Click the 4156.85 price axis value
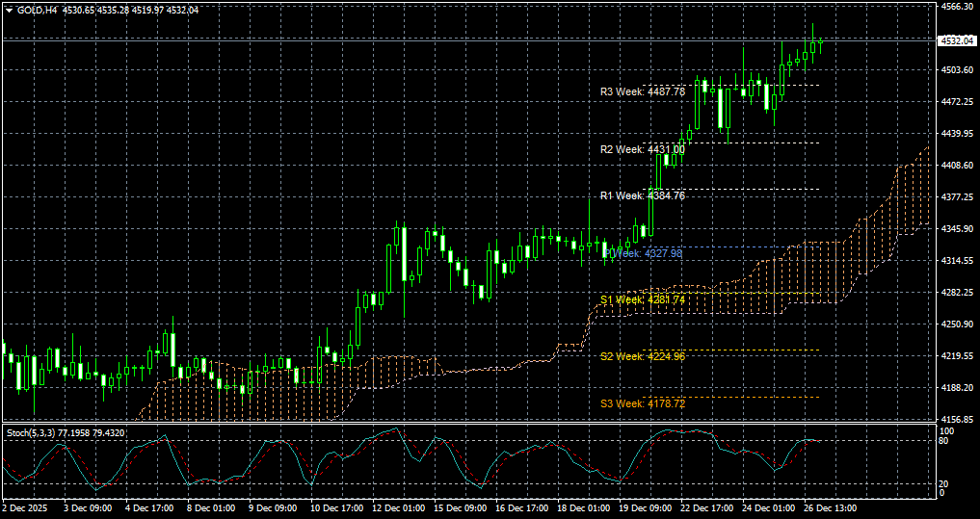 (956, 420)
